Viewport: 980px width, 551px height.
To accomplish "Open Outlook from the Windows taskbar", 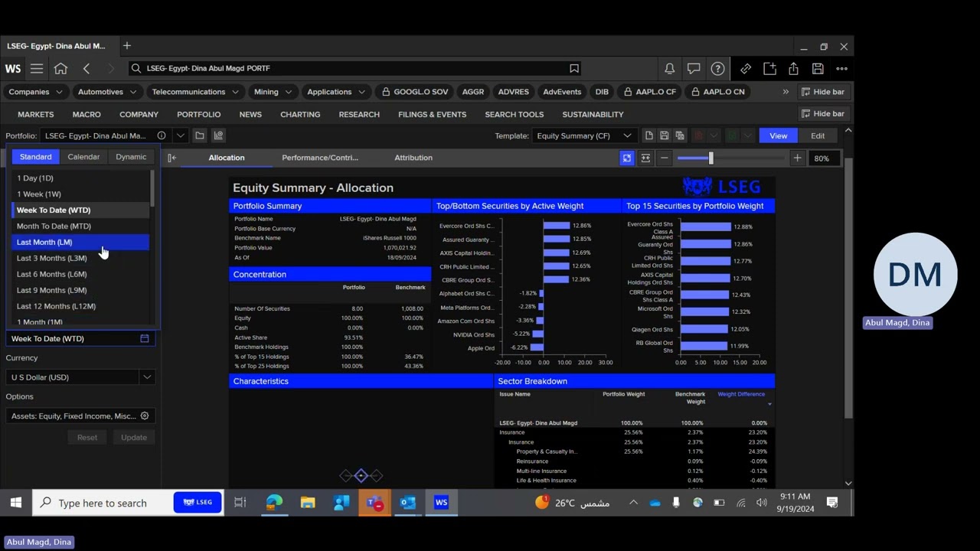I will 407,503.
